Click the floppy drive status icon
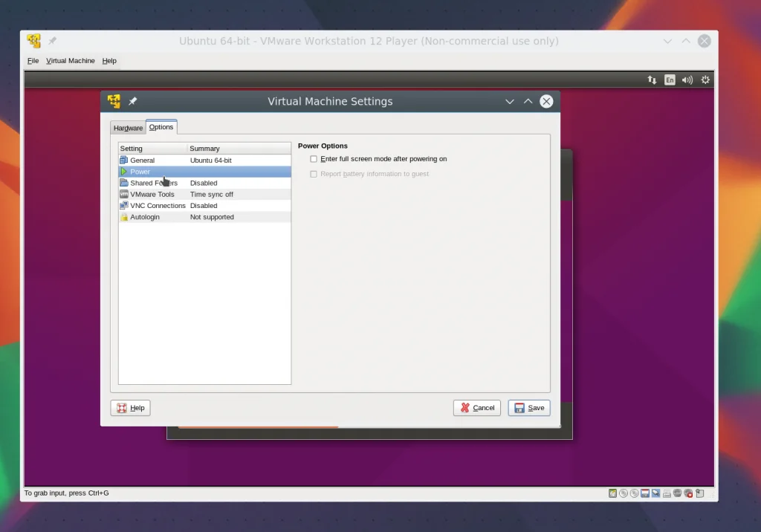Screen dimensions: 761x532 644,493
